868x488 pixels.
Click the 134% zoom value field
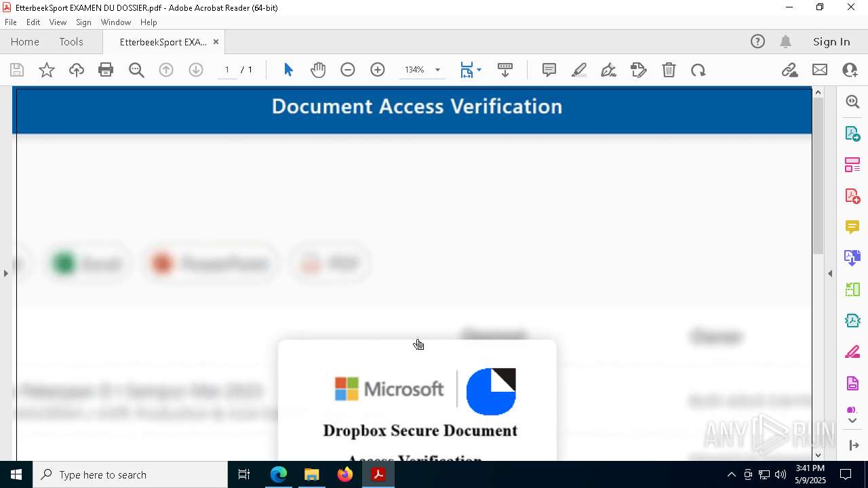pos(414,70)
